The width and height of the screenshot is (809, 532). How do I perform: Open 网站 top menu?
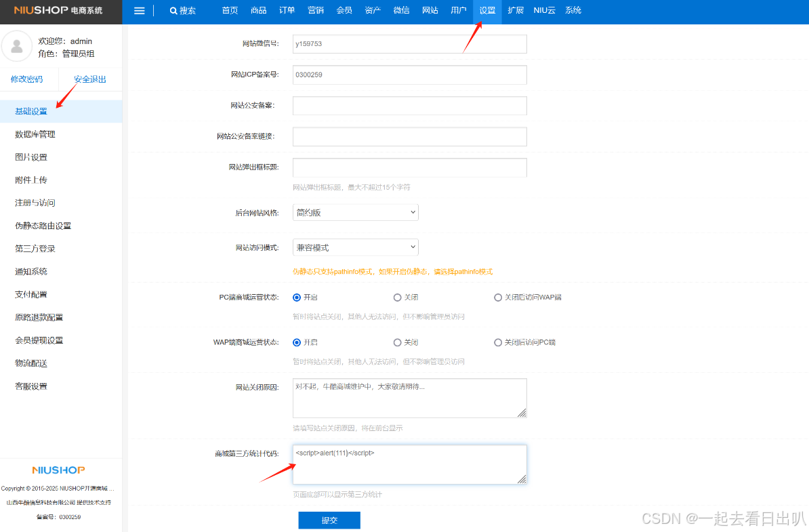(x=430, y=10)
